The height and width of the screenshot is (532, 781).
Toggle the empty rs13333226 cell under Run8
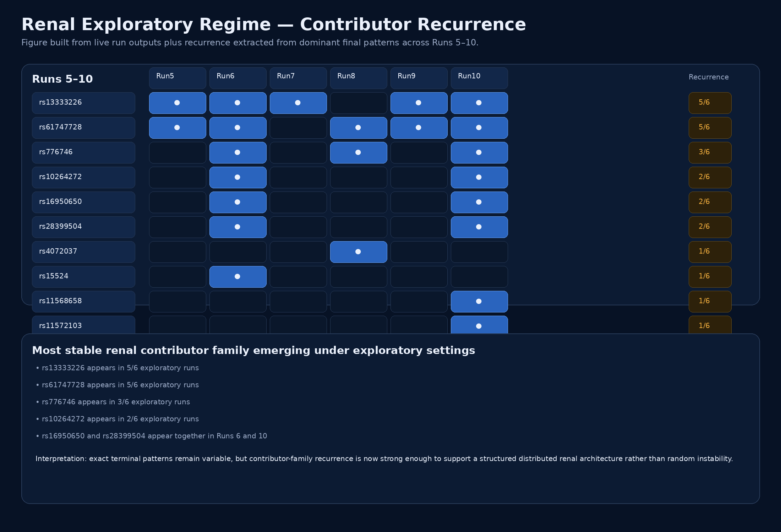pos(359,103)
